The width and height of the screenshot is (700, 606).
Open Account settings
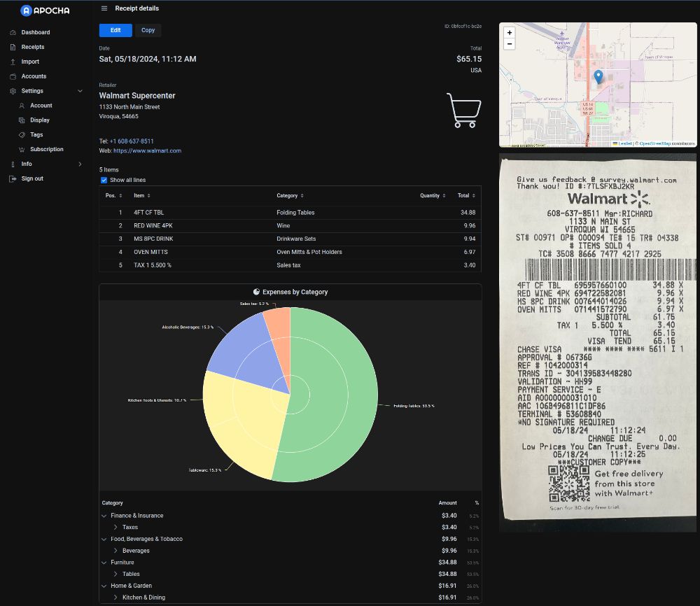(41, 105)
